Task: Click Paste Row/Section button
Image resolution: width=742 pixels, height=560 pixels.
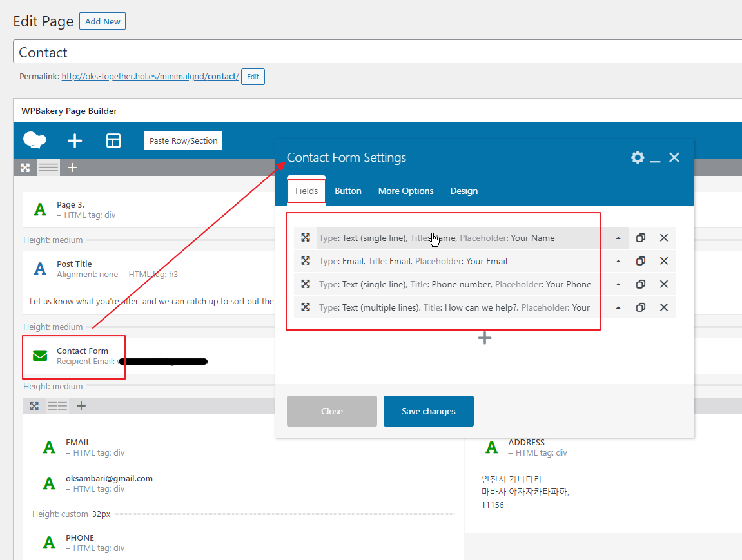Action: [183, 140]
